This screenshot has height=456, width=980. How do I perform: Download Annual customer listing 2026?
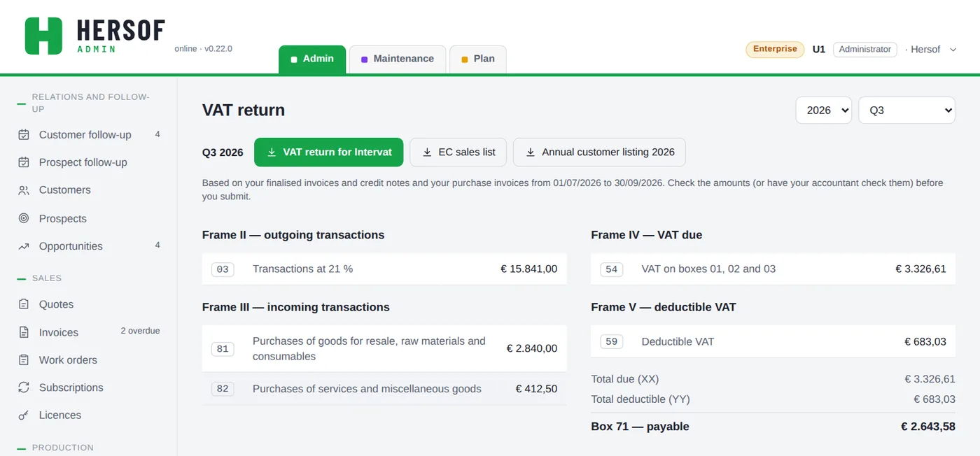pos(599,152)
